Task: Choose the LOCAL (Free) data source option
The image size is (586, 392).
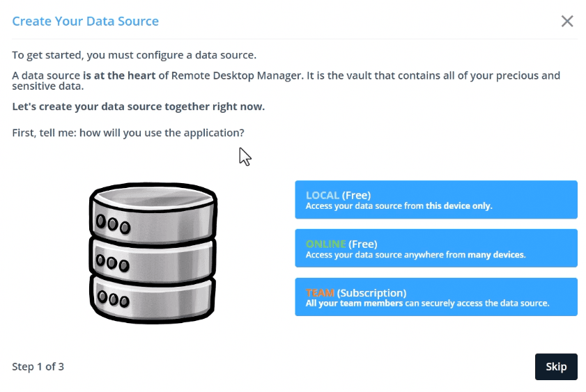Action: (x=435, y=200)
